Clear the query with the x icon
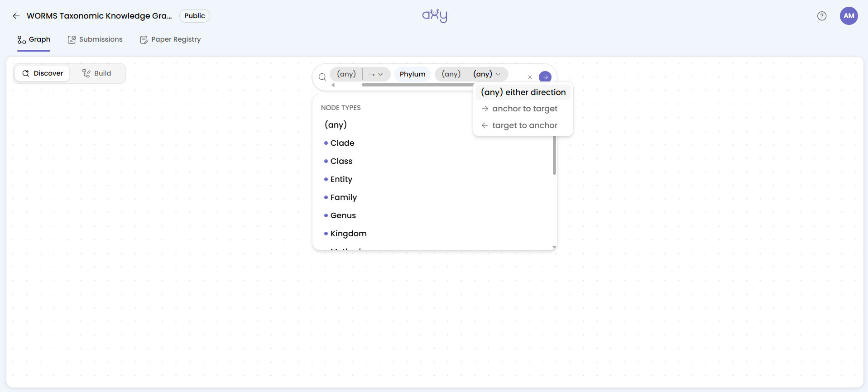This screenshot has height=392, width=868. (530, 77)
